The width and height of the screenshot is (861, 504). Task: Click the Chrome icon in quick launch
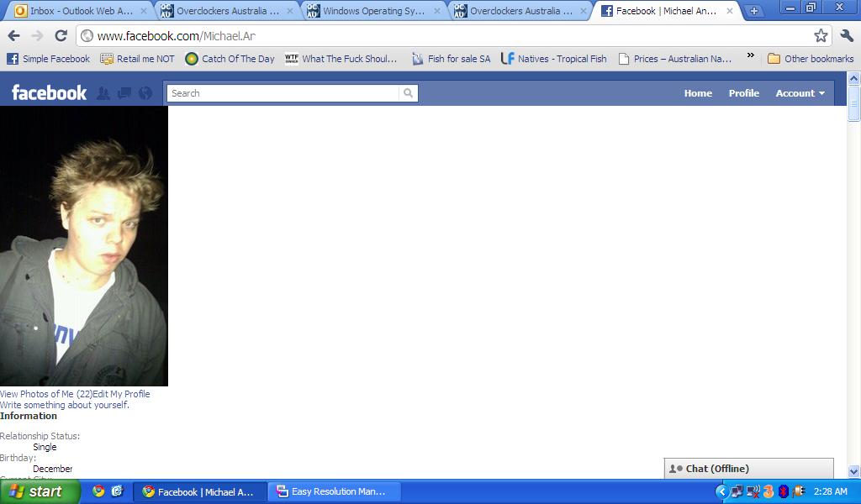point(98,491)
